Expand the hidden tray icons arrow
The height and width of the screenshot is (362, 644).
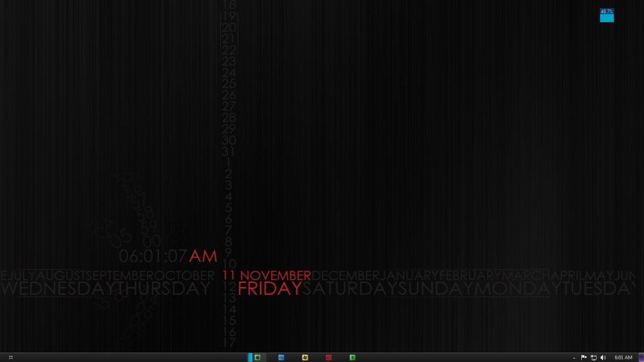(x=574, y=357)
